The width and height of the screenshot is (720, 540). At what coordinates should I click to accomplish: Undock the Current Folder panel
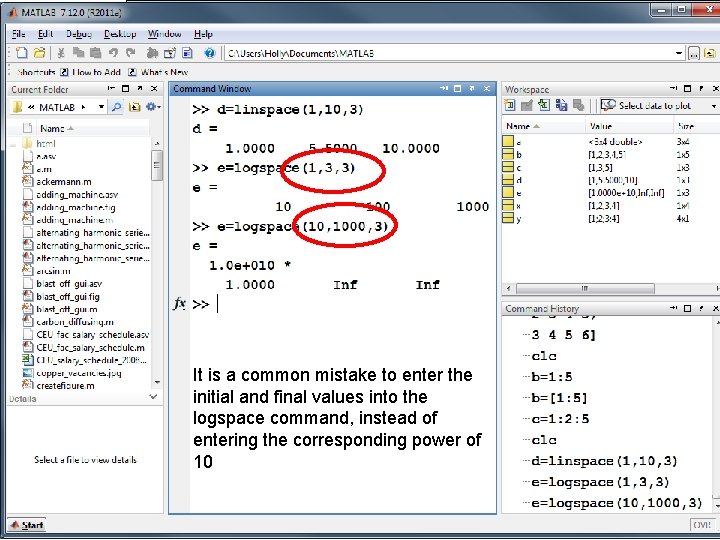click(140, 89)
